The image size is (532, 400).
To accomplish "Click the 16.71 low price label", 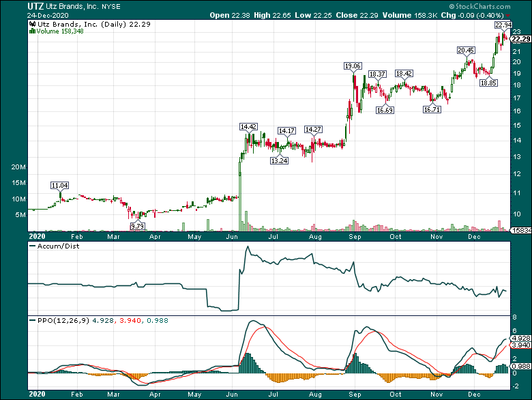I will point(432,109).
